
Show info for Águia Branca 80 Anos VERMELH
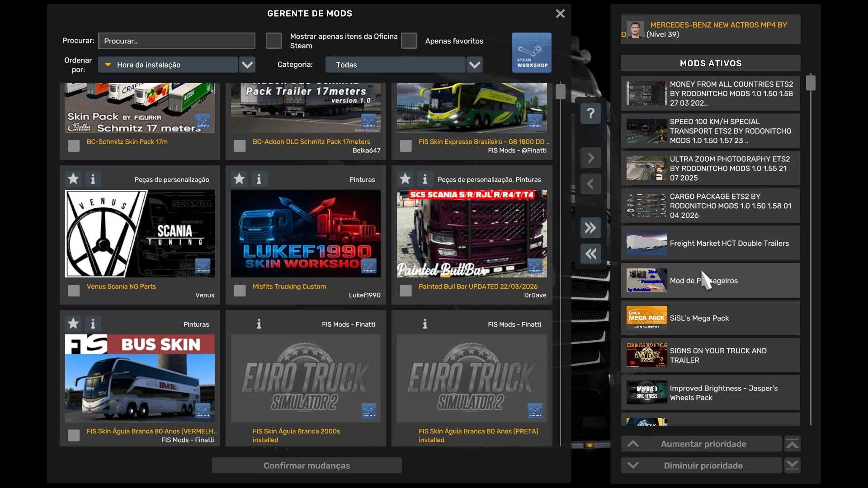click(x=93, y=324)
